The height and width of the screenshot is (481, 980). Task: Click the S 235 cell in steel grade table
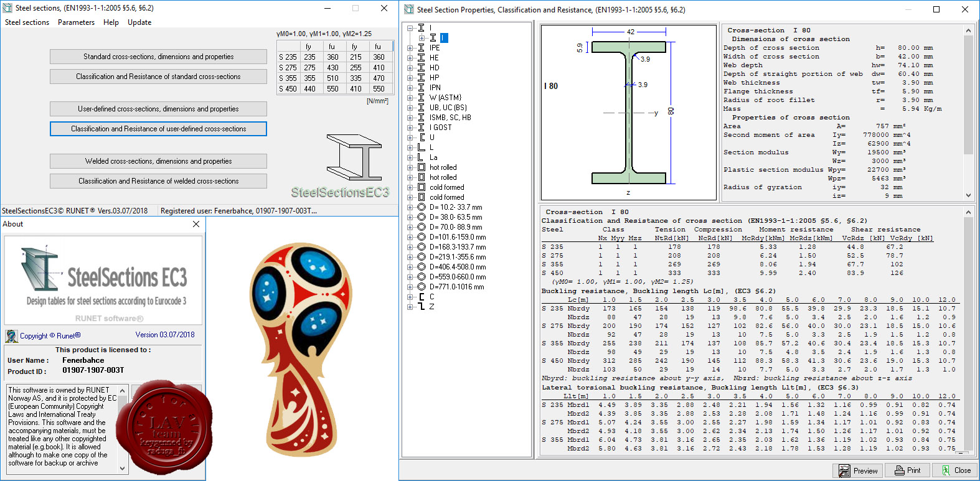(x=288, y=57)
